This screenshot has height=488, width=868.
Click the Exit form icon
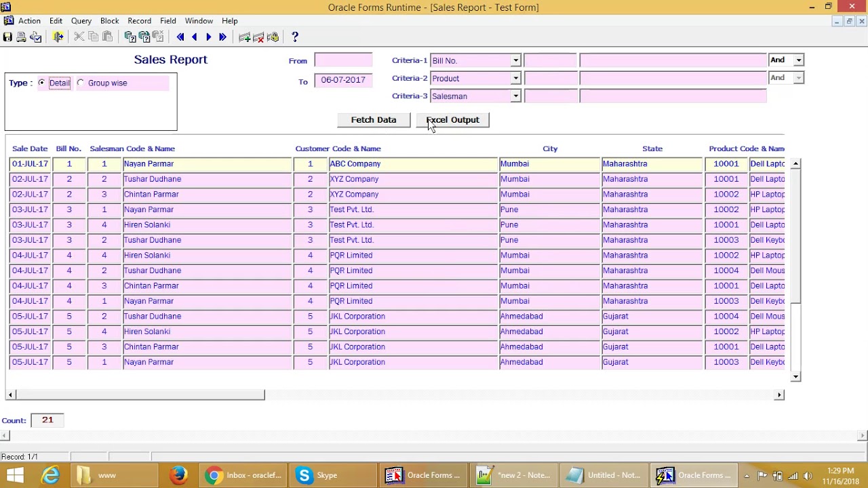pyautogui.click(x=58, y=37)
